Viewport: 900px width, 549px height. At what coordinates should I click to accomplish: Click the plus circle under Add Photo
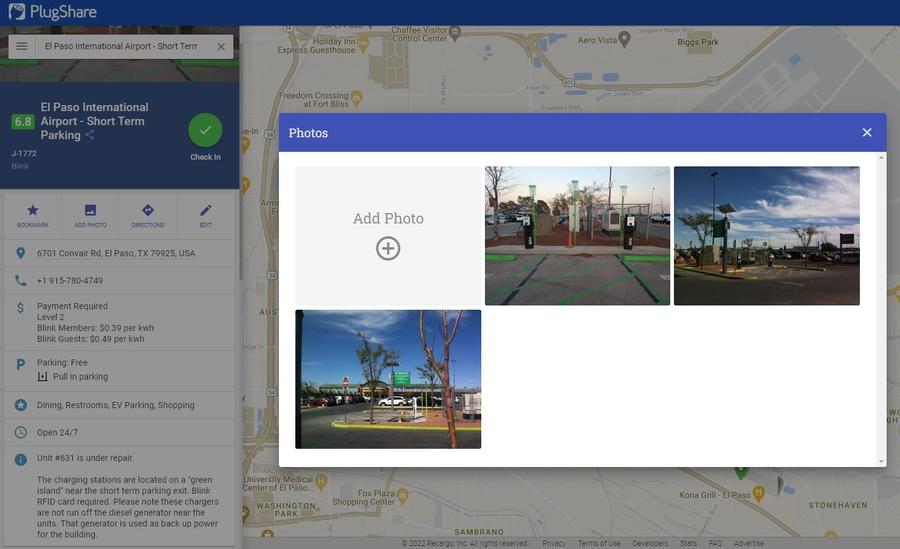[x=388, y=249]
